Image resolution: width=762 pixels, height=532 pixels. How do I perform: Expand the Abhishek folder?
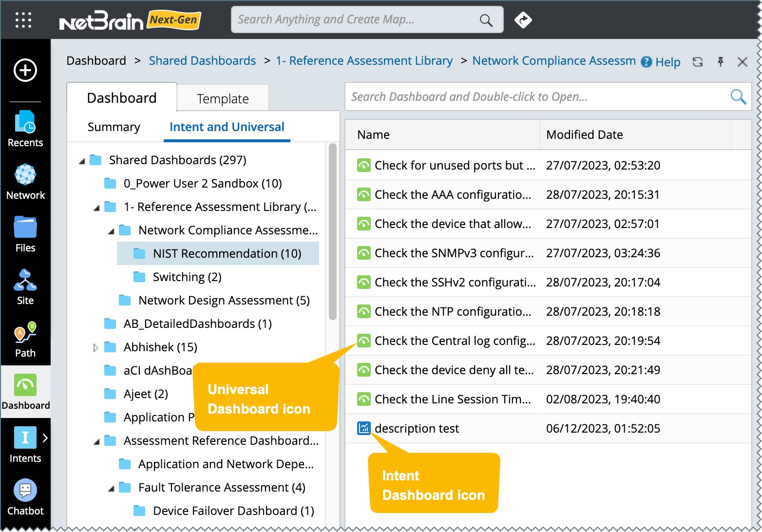click(x=96, y=348)
